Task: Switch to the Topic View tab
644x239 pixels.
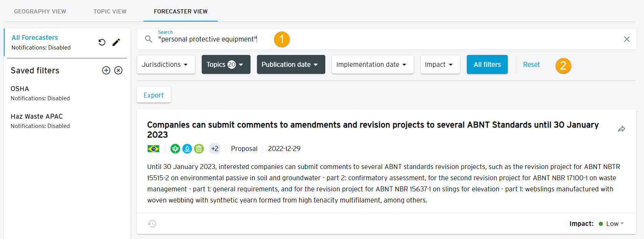Action: pyautogui.click(x=110, y=12)
